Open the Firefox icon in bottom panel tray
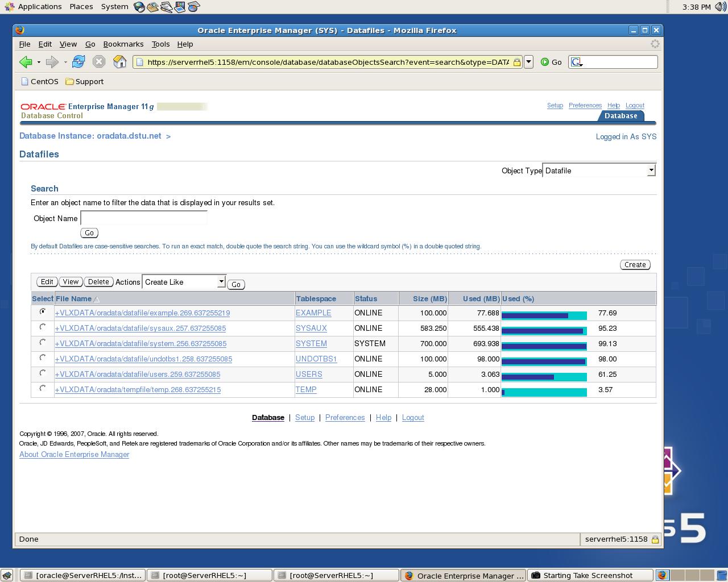728x582 pixels. tap(663, 575)
